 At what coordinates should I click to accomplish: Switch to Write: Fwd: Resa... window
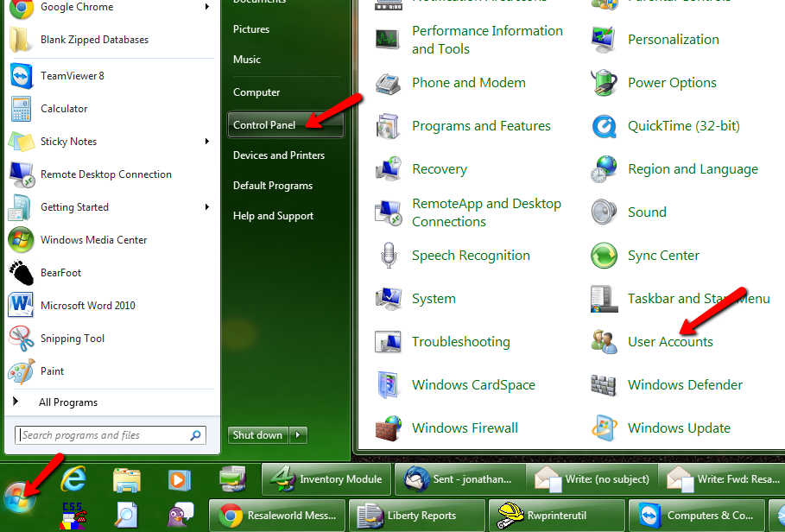point(722,479)
